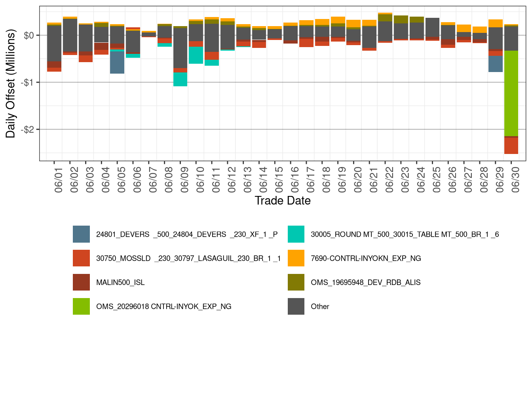Click the 06/09 date tick label
The width and height of the screenshot is (532, 399).
tap(184, 180)
